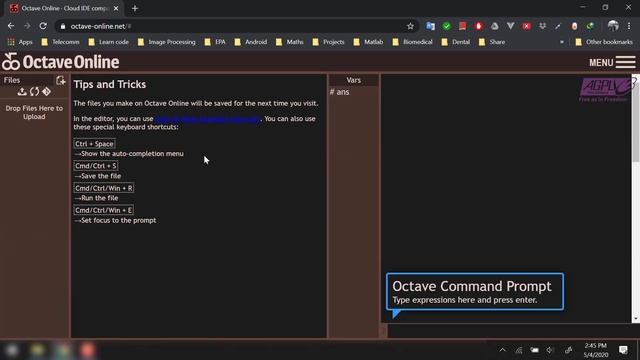Viewport: 640px width, 360px height.
Task: Click the upload file icon in Files panel
Action: [22, 92]
